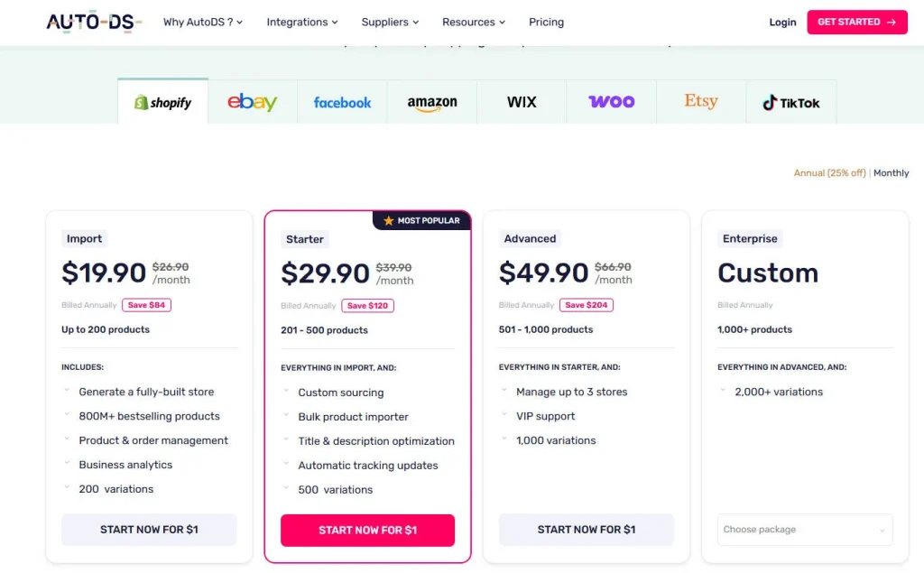Select the Shopify platform tab
924x573 pixels.
click(x=162, y=102)
